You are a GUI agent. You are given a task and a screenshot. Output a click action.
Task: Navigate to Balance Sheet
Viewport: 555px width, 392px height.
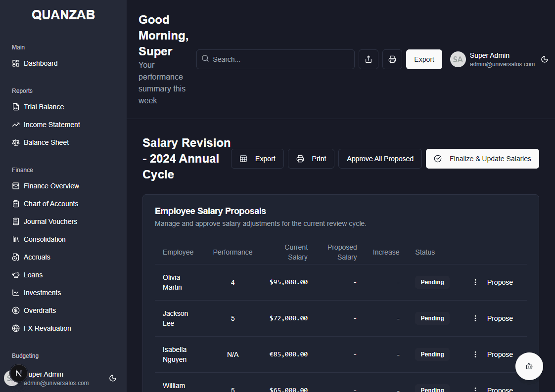(x=46, y=142)
